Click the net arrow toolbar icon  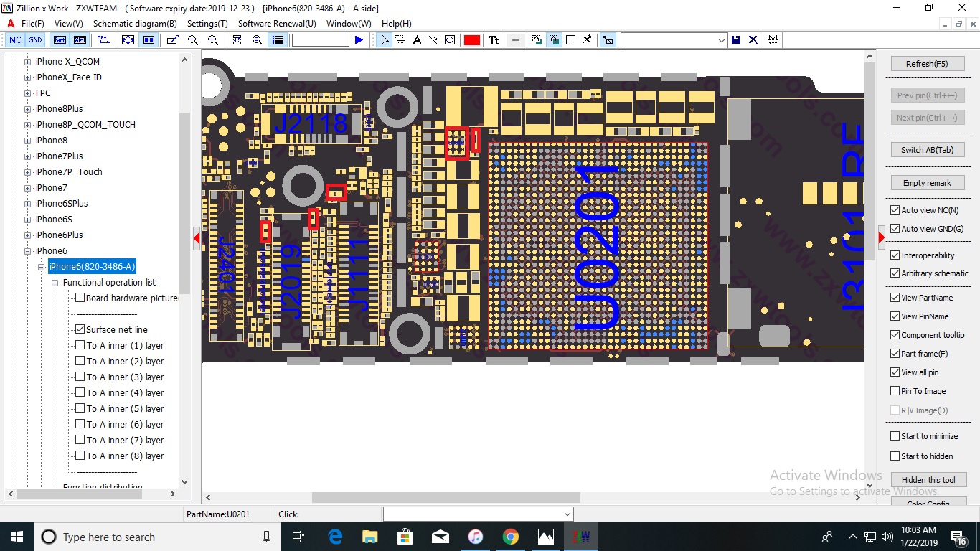pyautogui.click(x=103, y=40)
